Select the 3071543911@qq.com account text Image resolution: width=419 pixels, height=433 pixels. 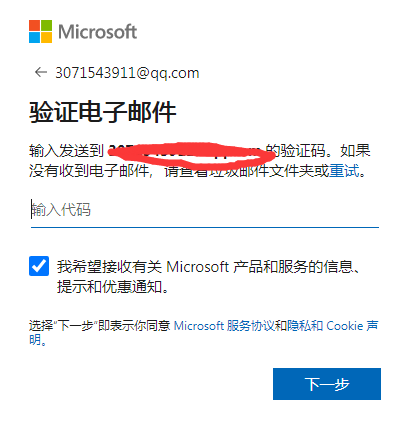127,73
